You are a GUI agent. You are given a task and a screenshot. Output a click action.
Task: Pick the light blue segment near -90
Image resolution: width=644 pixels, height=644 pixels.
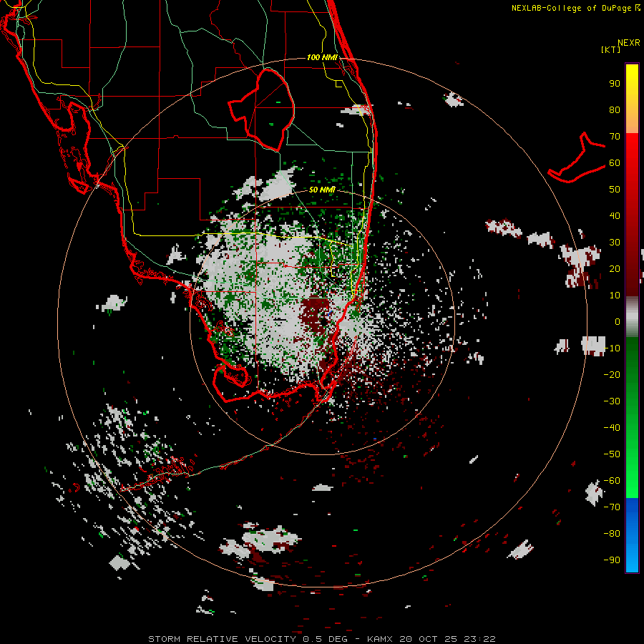click(x=632, y=559)
